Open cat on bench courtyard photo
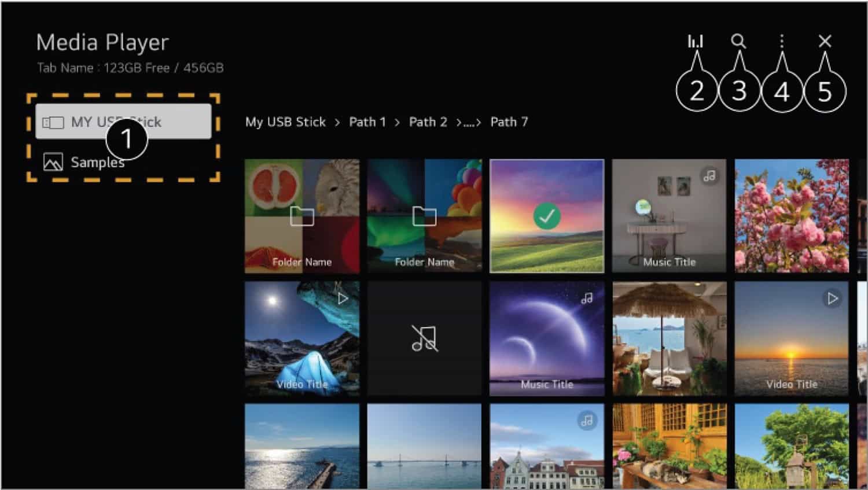 tap(669, 446)
